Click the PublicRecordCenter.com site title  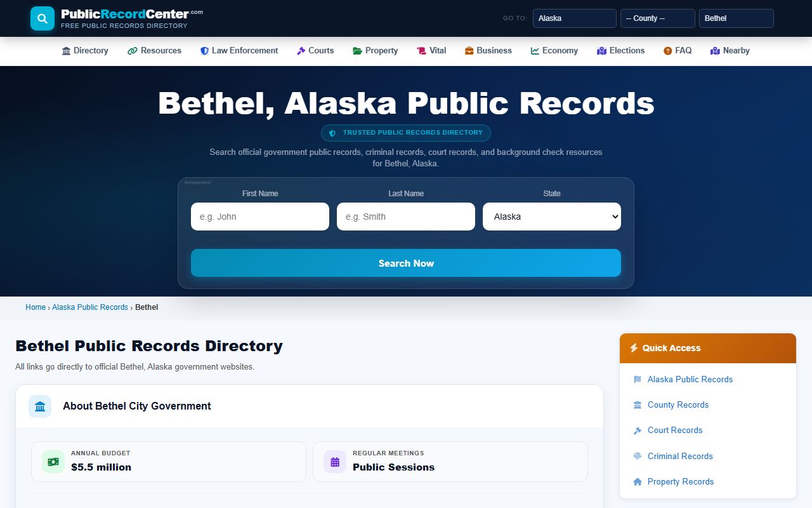[x=132, y=14]
